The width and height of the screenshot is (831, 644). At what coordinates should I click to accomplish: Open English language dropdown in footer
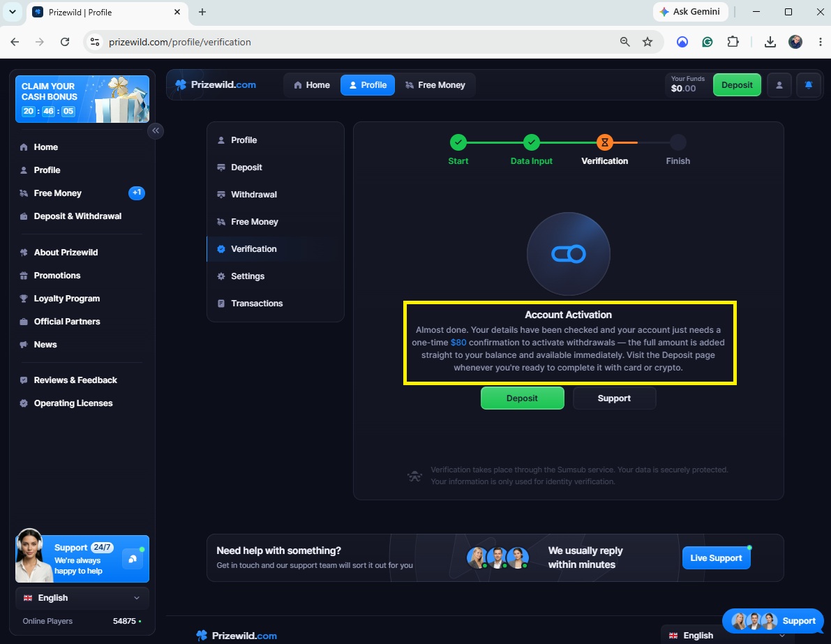point(727,635)
